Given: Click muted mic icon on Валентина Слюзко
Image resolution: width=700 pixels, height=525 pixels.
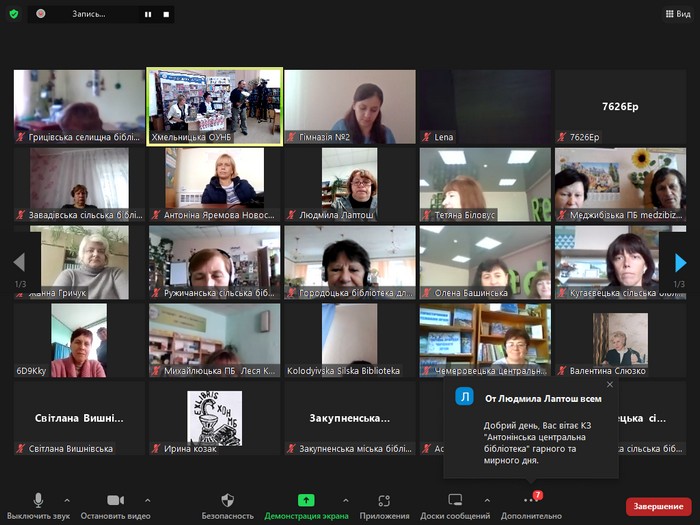Looking at the screenshot, I should 562,371.
